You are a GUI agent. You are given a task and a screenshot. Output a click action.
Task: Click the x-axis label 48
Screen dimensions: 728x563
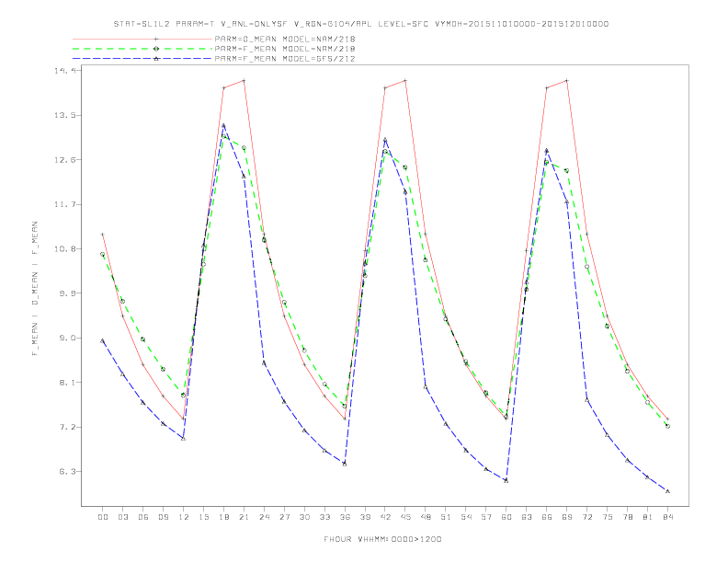pos(426,517)
